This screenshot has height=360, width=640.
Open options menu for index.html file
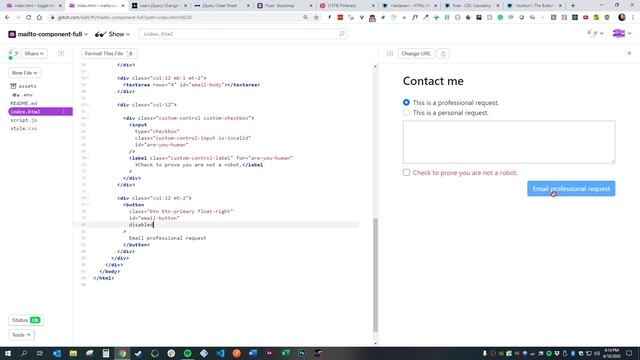(63, 111)
